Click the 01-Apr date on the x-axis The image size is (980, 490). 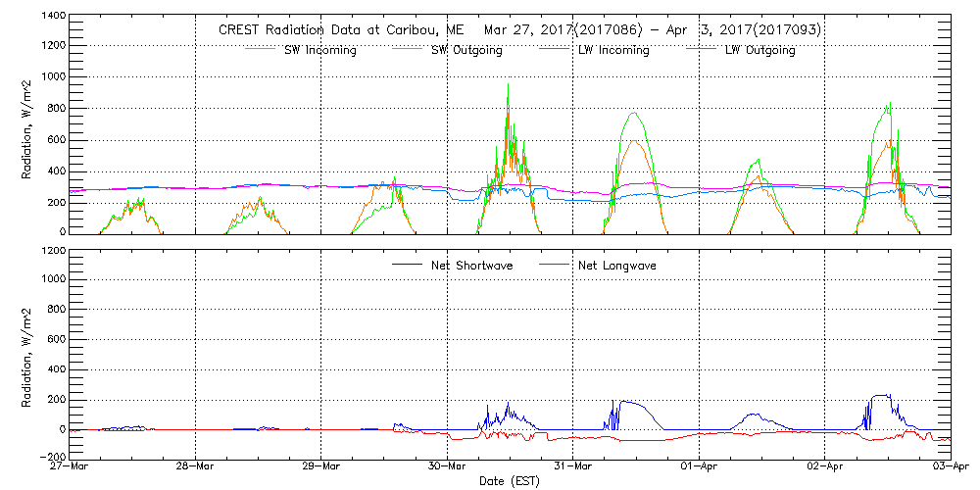[x=699, y=467]
